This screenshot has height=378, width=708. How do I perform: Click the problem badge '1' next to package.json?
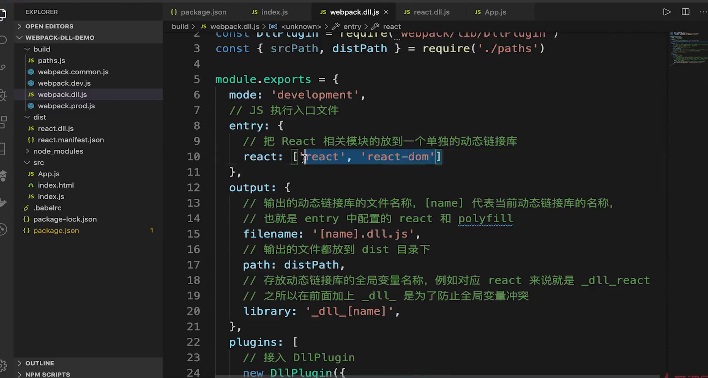tap(152, 230)
